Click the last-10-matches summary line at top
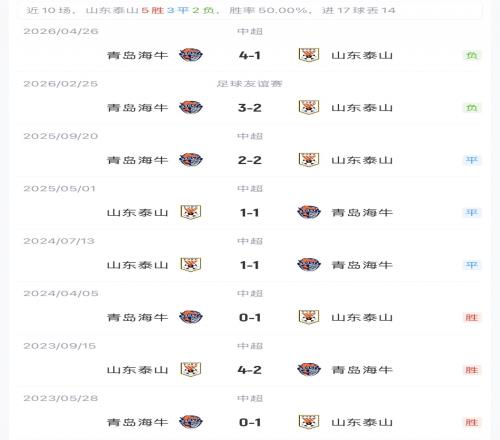The height and width of the screenshot is (440, 500). coord(211,10)
